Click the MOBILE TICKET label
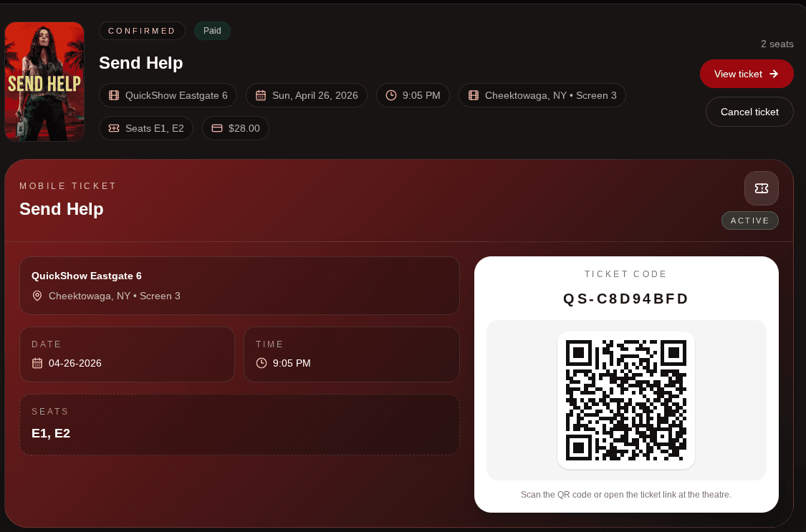This screenshot has height=532, width=806. (68, 186)
